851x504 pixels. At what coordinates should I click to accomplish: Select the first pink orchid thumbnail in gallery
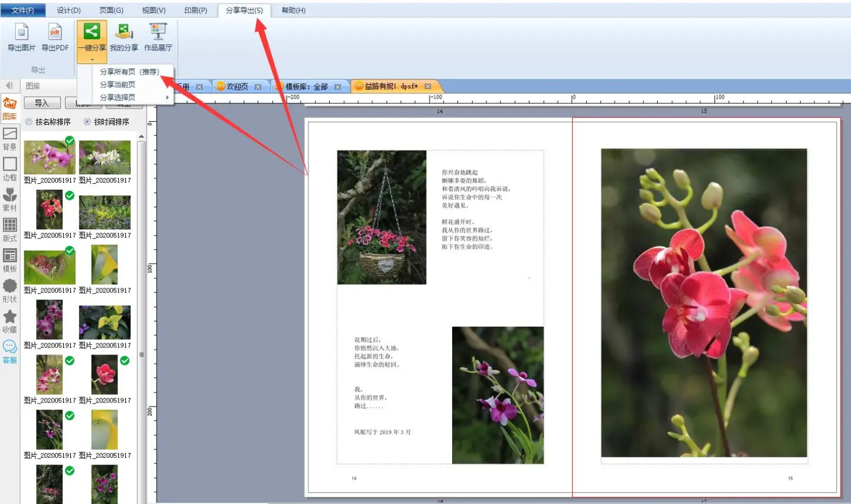click(49, 157)
